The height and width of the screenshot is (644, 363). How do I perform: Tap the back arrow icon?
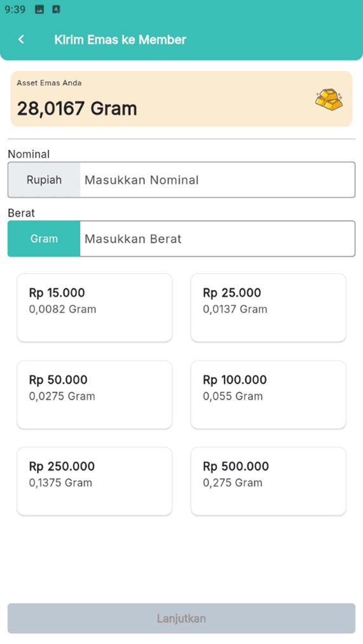tap(22, 39)
